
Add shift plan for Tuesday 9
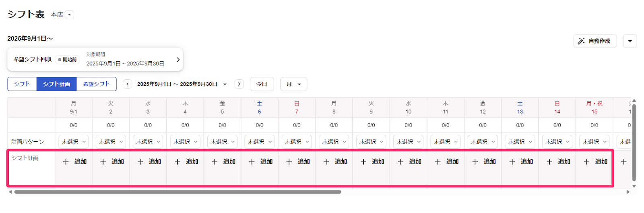[x=372, y=162]
